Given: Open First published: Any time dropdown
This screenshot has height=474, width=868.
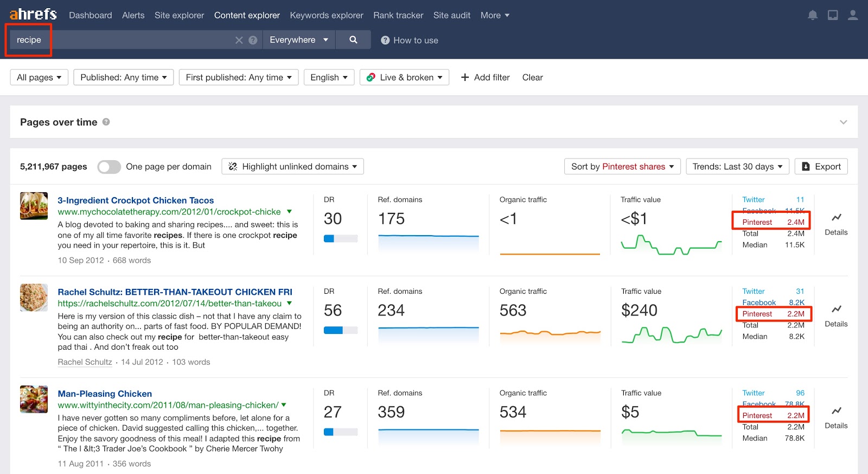Looking at the screenshot, I should pyautogui.click(x=239, y=78).
